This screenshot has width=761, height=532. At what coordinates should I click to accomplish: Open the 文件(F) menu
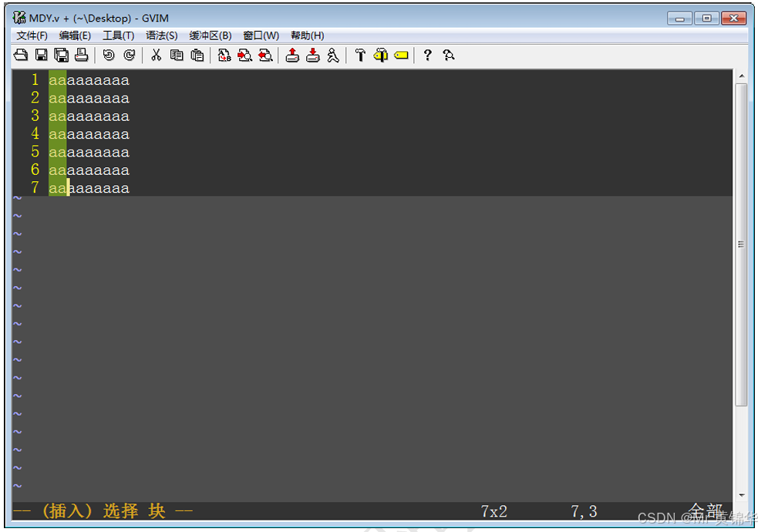pyautogui.click(x=32, y=35)
